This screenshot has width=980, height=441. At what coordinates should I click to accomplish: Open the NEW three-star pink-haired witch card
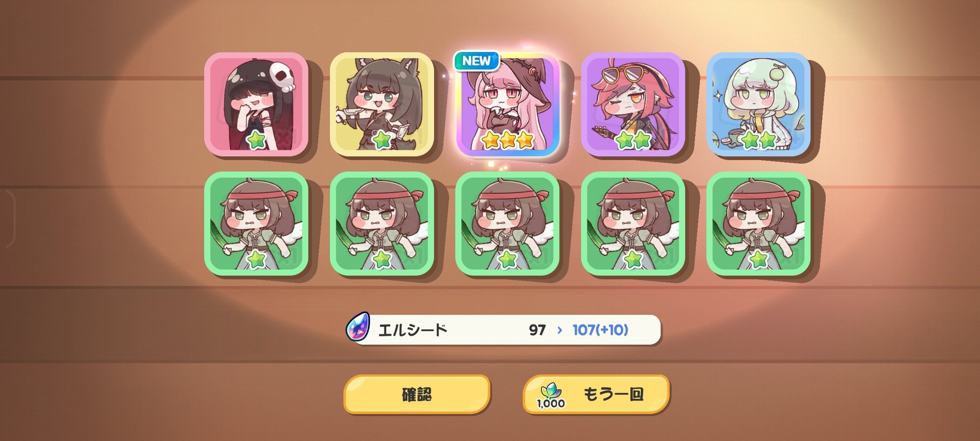[x=507, y=104]
